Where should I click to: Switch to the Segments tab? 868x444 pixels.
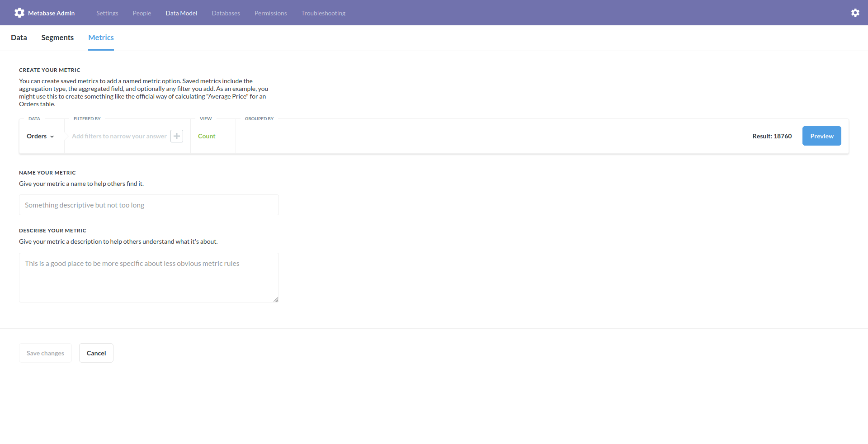[x=57, y=38]
